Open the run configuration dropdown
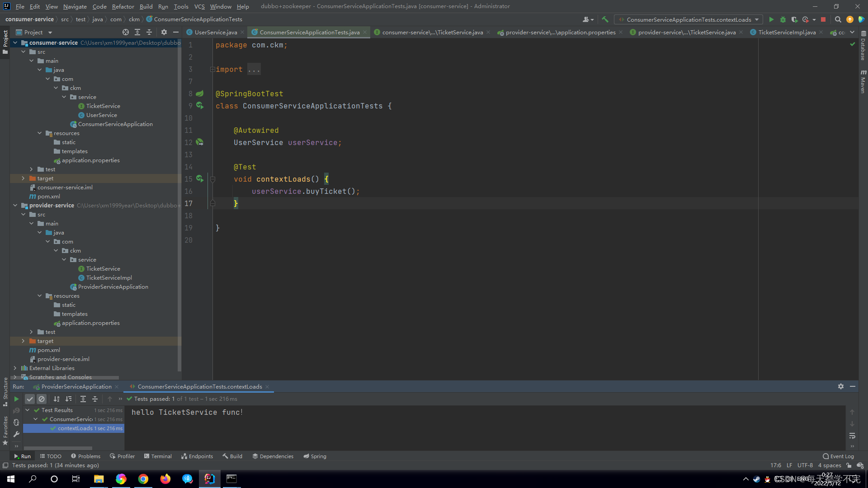Screen dimensions: 868x488 click(x=689, y=19)
